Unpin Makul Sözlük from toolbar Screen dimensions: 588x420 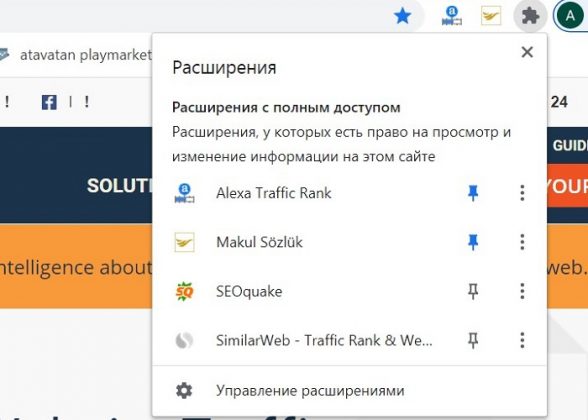pos(473,242)
